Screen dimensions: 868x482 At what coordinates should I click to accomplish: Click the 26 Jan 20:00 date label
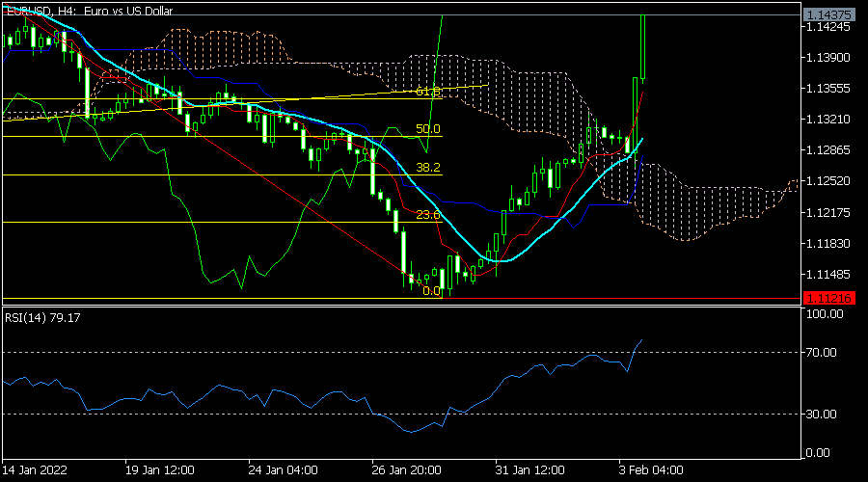coord(406,470)
